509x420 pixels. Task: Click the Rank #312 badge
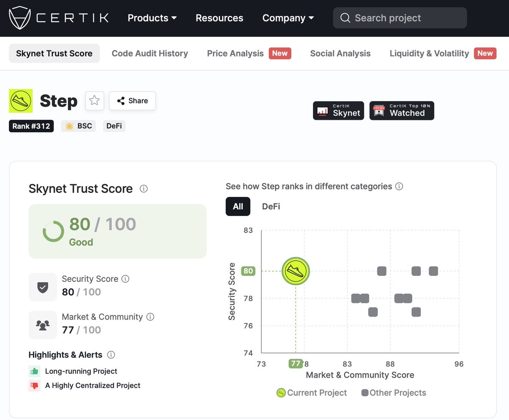pos(31,126)
